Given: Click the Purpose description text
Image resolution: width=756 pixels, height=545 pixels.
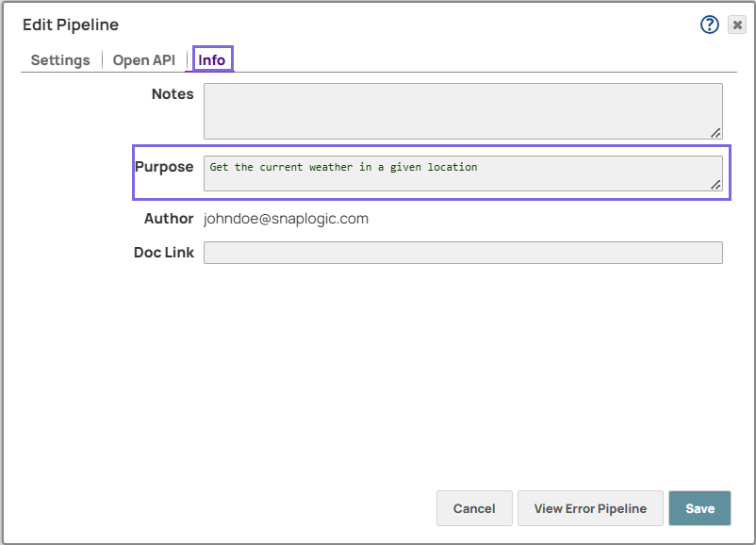Looking at the screenshot, I should pyautogui.click(x=344, y=167).
